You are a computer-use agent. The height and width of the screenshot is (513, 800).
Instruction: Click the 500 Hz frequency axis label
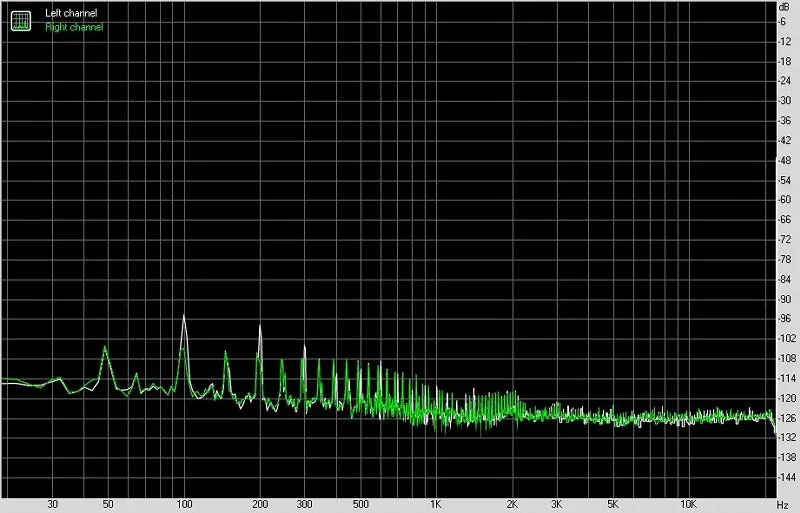(x=361, y=504)
